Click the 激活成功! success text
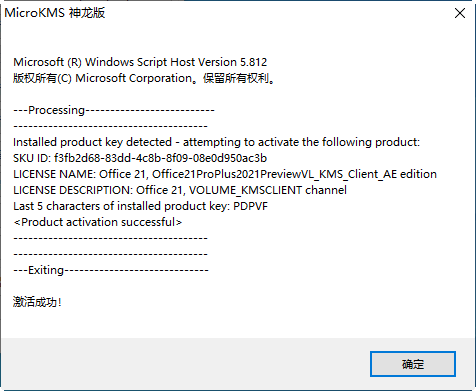476x391 pixels. click(x=37, y=302)
